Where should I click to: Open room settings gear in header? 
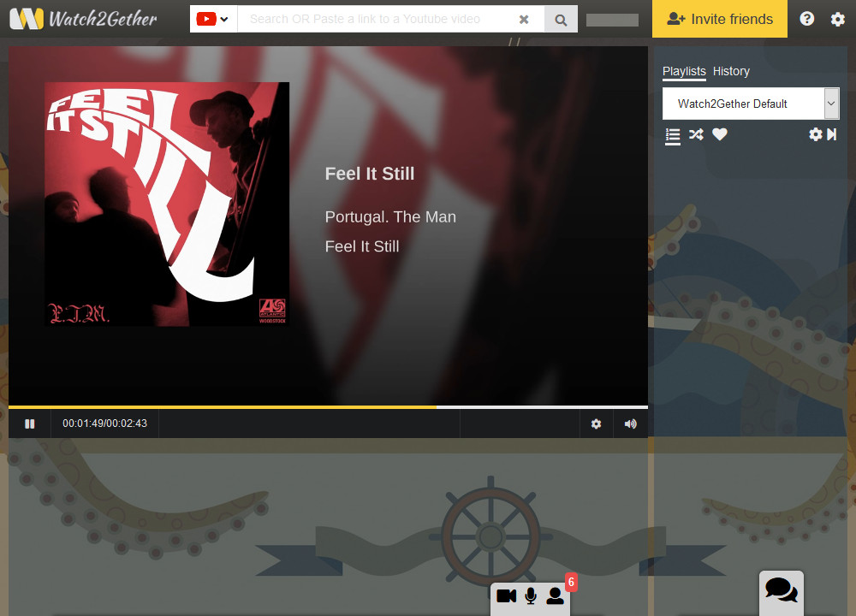pos(838,19)
